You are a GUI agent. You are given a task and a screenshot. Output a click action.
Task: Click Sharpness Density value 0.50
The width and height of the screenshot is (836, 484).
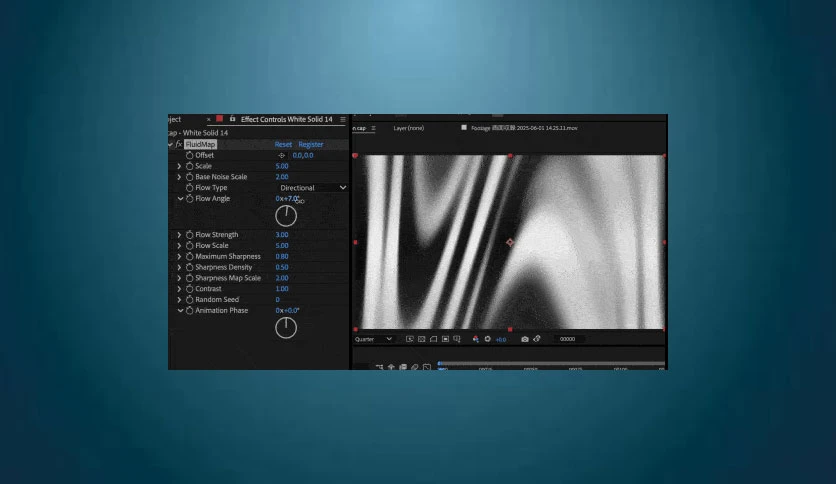click(x=282, y=267)
